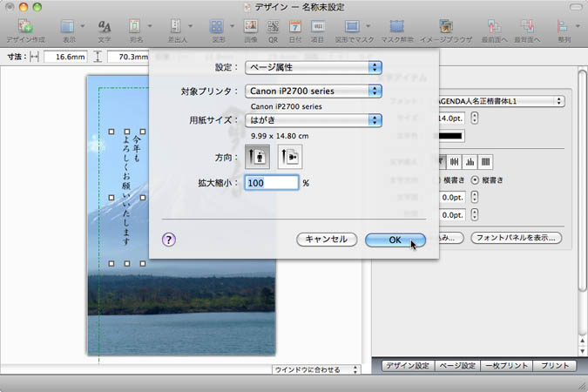This screenshot has height=392, width=588.
Task: Open the 設定 ページ属性 dropdown
Action: (x=314, y=67)
